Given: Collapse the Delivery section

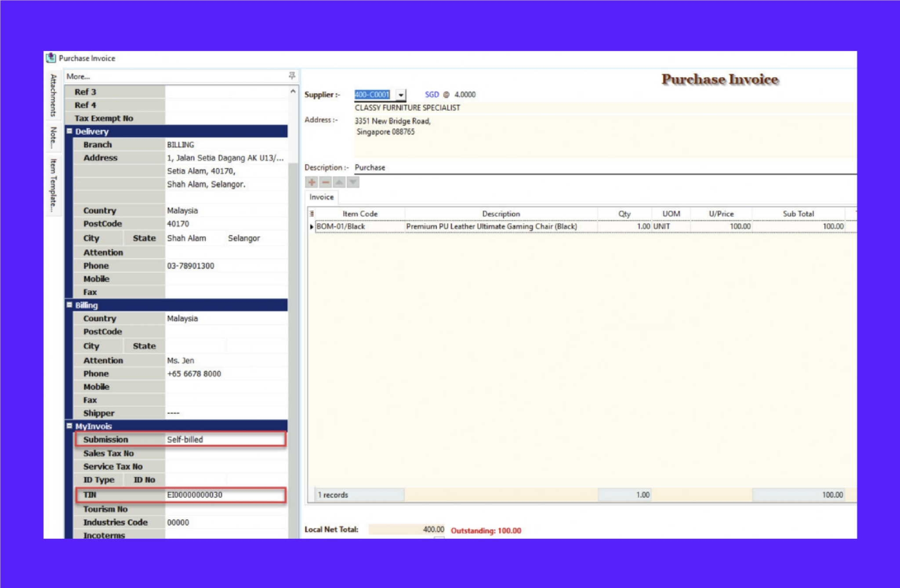Looking at the screenshot, I should [x=70, y=131].
